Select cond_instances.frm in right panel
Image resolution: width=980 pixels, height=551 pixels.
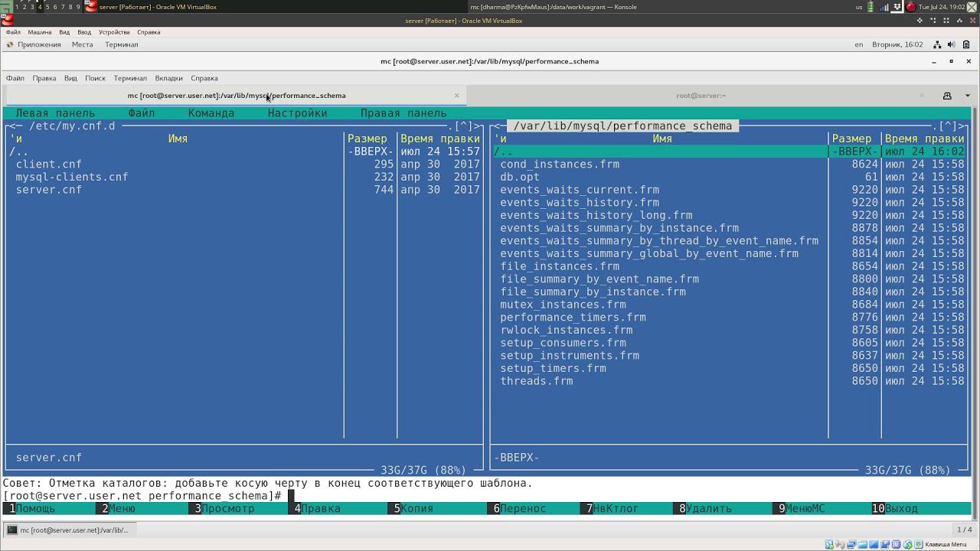tap(560, 165)
